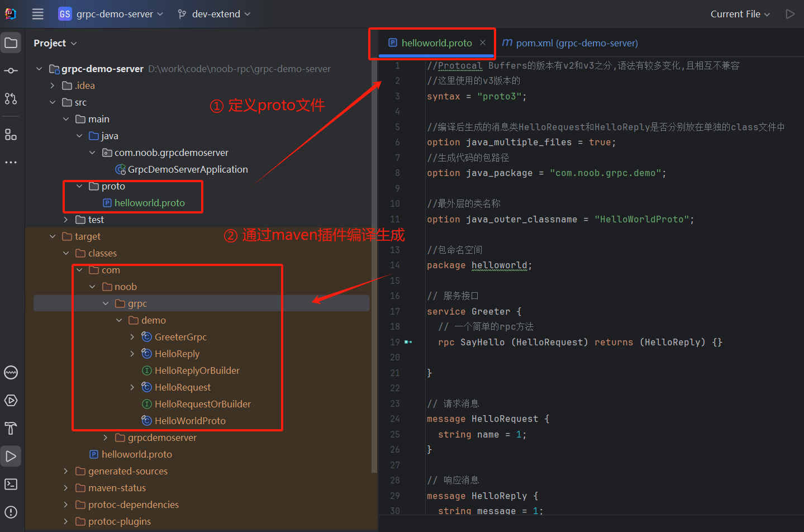Expand the generated-sources folder
The height and width of the screenshot is (532, 804).
pos(66,471)
